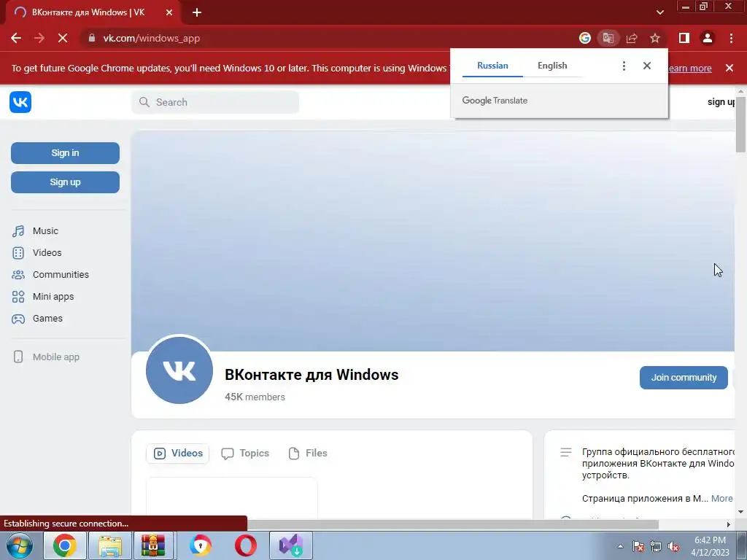
Task: Stop page loading with the X button
Action: (63, 38)
